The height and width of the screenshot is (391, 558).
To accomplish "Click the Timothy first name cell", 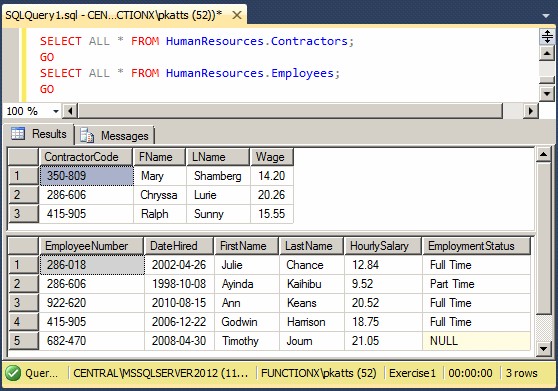I will [x=247, y=341].
